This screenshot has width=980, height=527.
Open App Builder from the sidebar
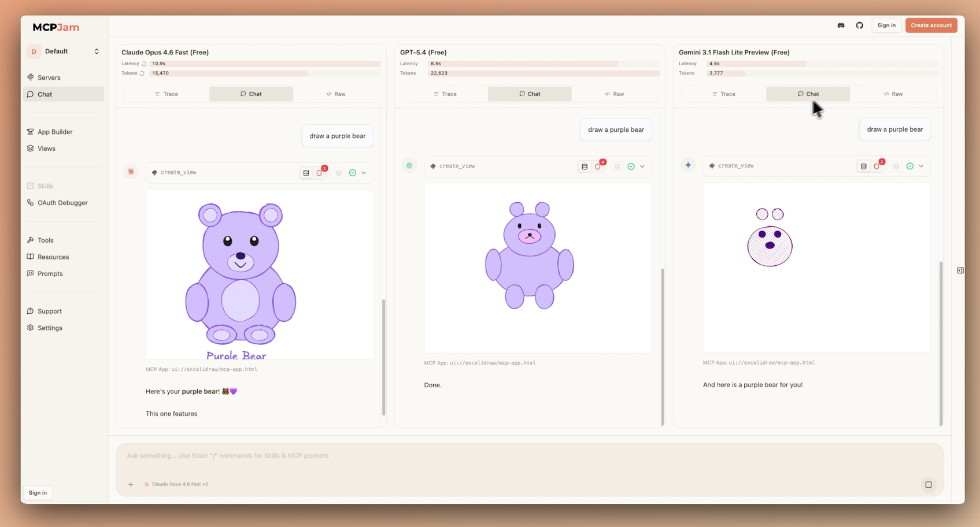pyautogui.click(x=55, y=132)
